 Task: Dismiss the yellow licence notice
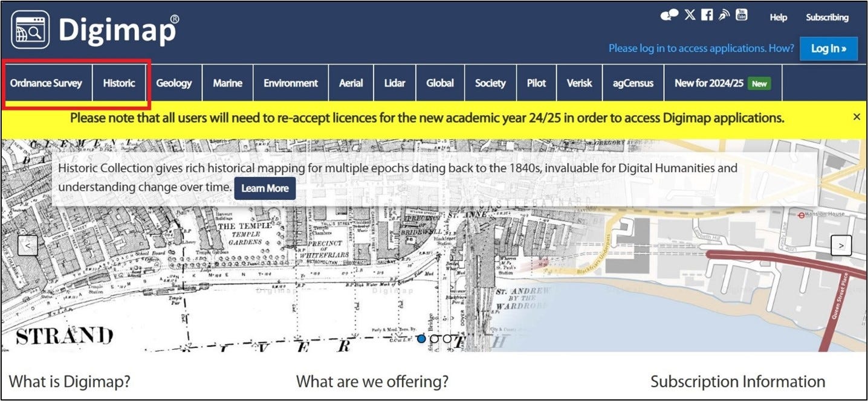tap(857, 117)
